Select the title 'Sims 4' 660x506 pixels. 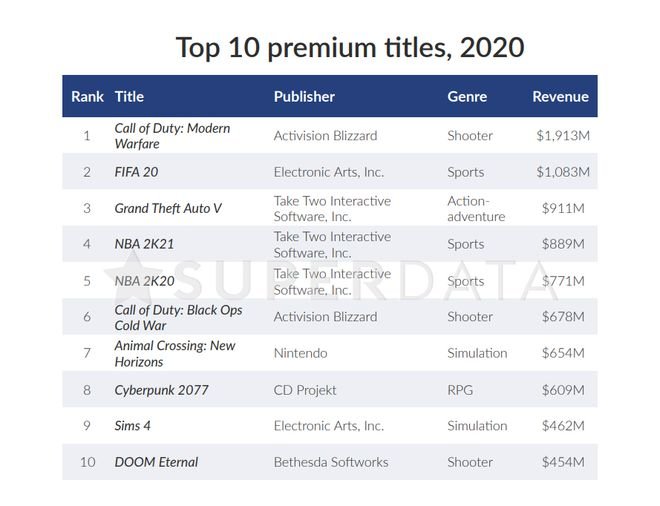(x=132, y=426)
